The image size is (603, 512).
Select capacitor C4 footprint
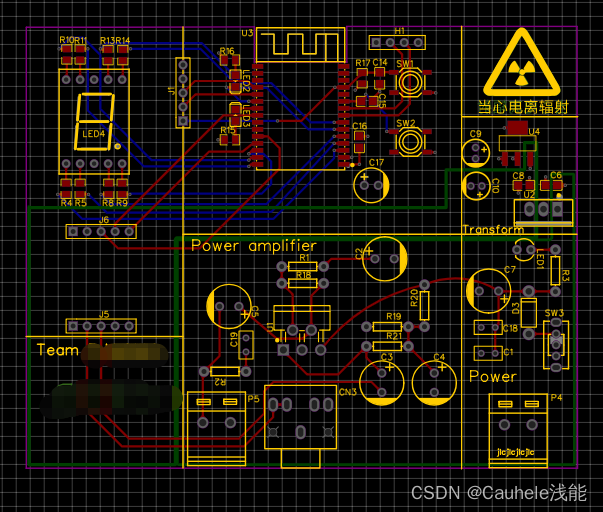pyautogui.click(x=434, y=383)
